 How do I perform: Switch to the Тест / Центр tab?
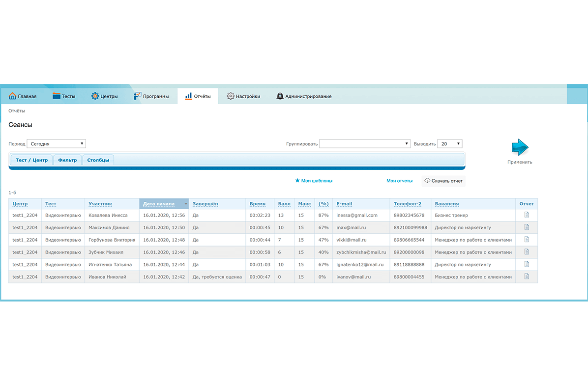click(32, 160)
